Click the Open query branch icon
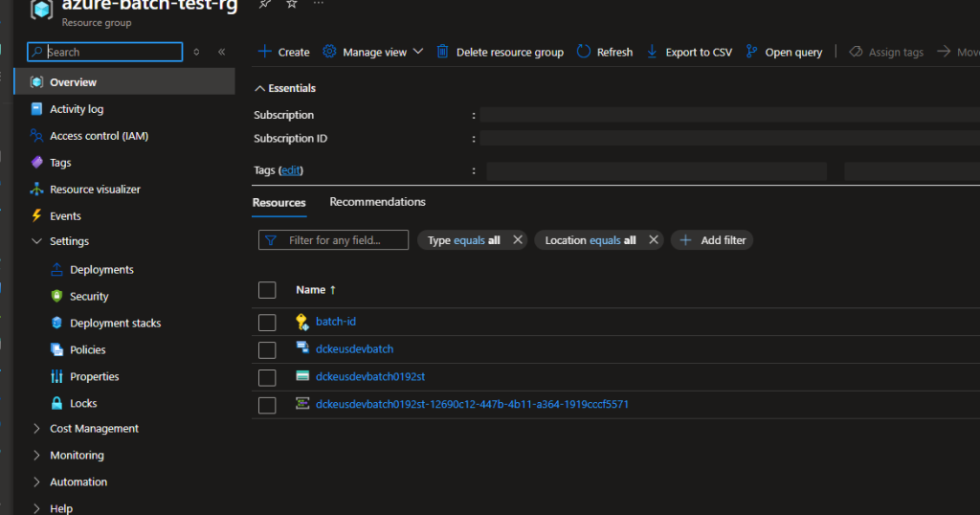Viewport: 980px width, 515px height. coord(751,52)
